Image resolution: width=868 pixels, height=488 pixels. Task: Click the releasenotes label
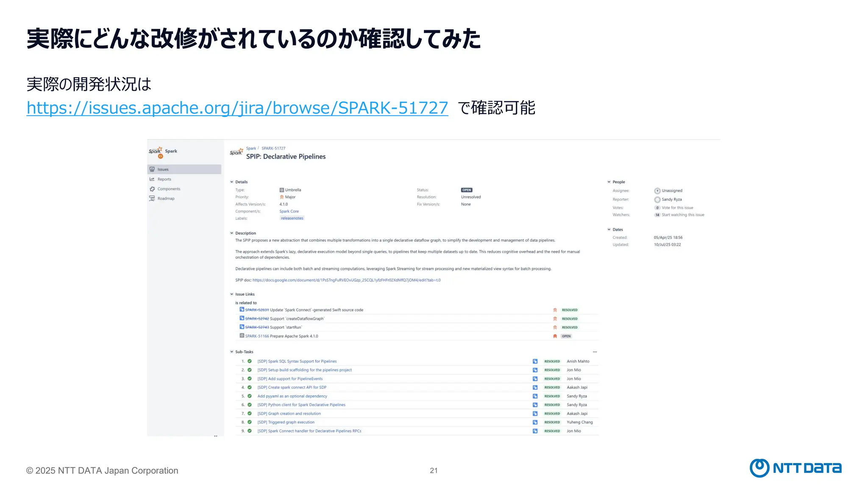292,218
